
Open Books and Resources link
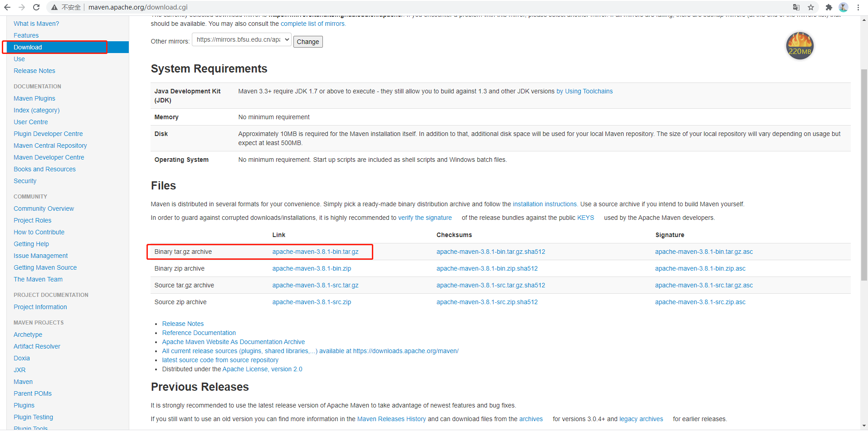(x=44, y=169)
